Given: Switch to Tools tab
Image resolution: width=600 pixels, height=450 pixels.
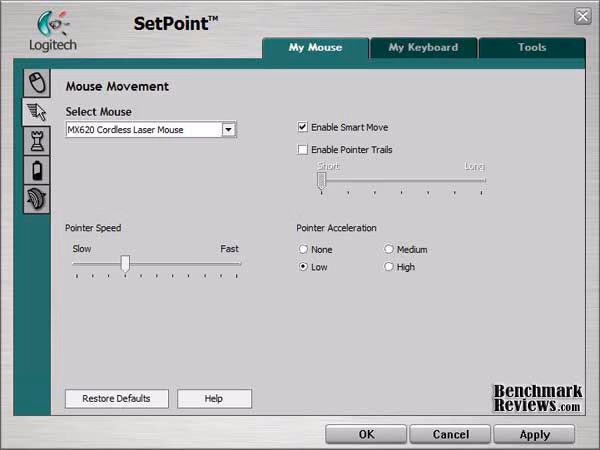Looking at the screenshot, I should point(532,47).
